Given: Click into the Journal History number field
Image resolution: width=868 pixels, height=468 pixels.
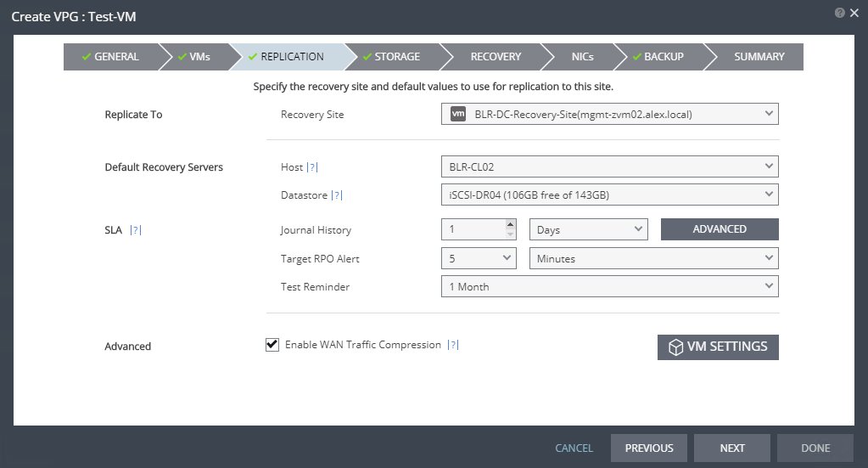Looking at the screenshot, I should 473,229.
